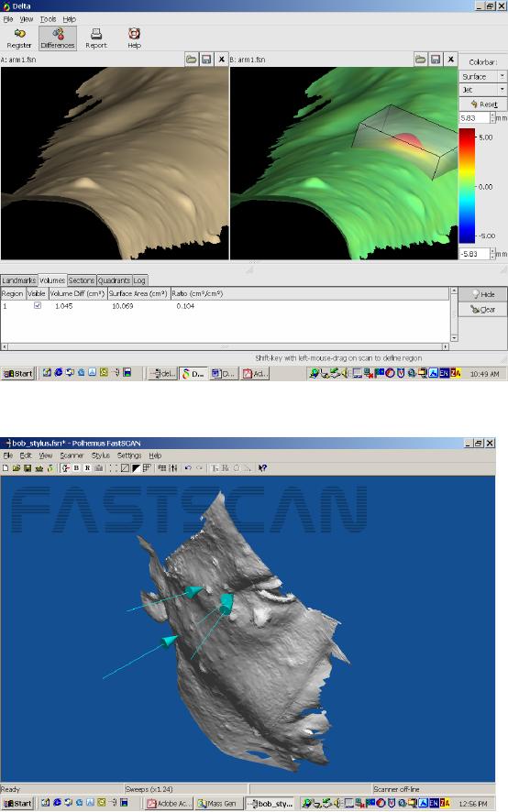
Task: Click volume value 1.045
Action: coord(64,306)
